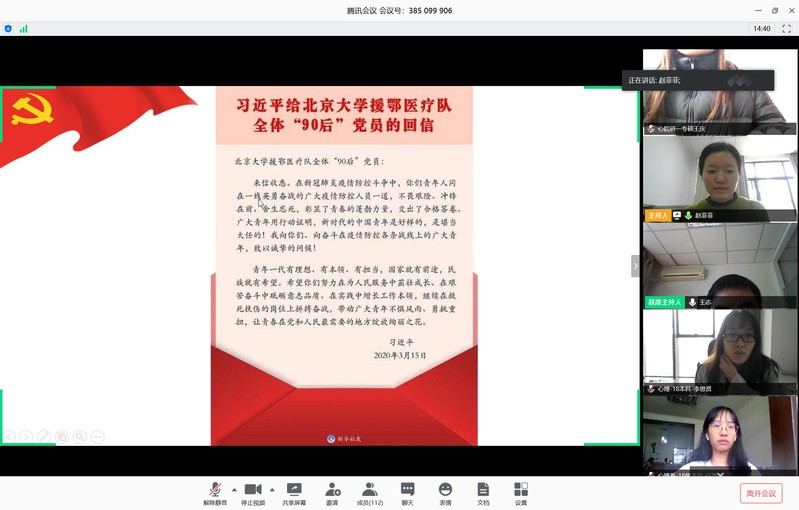Click the Leave Meeting (离开会议) button
This screenshot has width=799, height=510.
pos(760,493)
